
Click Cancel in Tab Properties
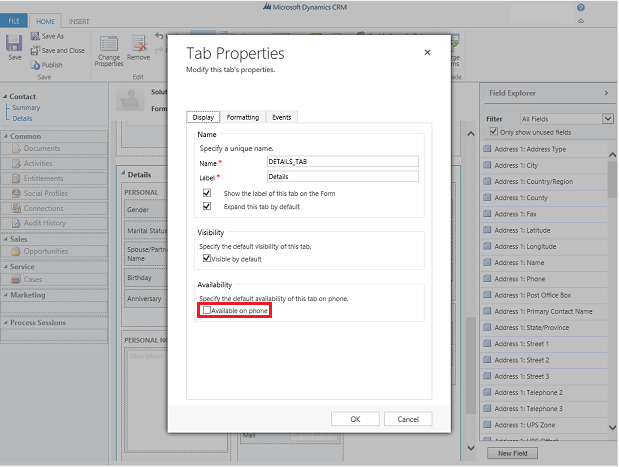coord(408,419)
